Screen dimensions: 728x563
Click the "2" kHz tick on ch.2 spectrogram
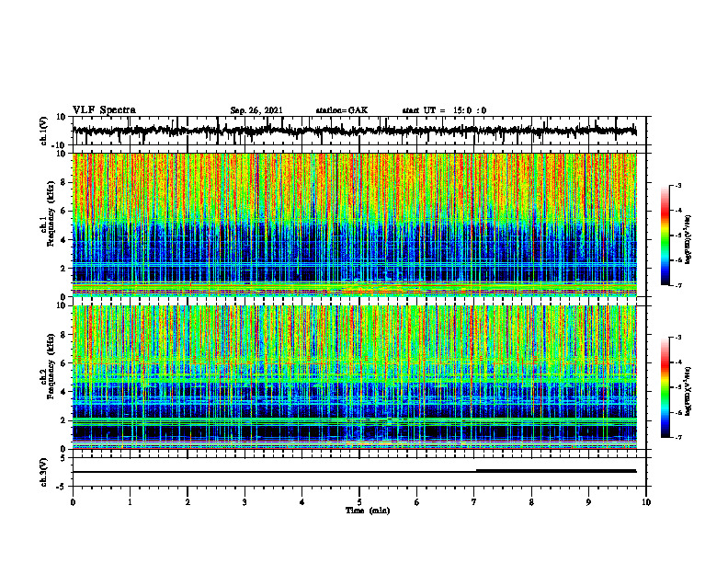[x=64, y=420]
